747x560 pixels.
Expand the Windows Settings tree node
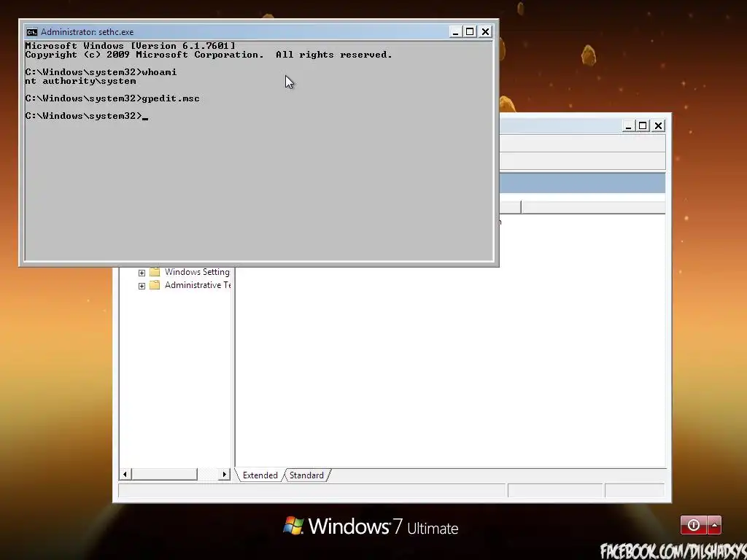click(x=142, y=273)
